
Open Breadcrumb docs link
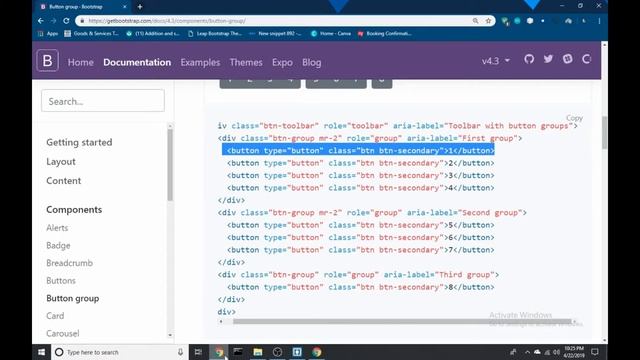click(69, 263)
